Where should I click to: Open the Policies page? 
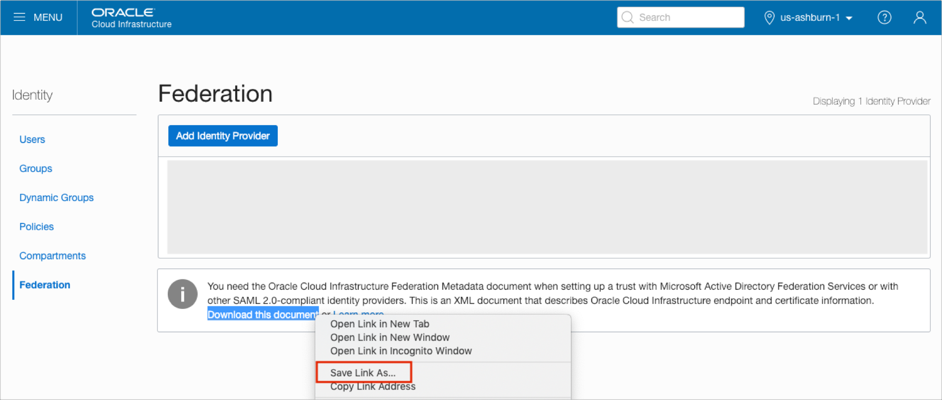[x=37, y=227]
